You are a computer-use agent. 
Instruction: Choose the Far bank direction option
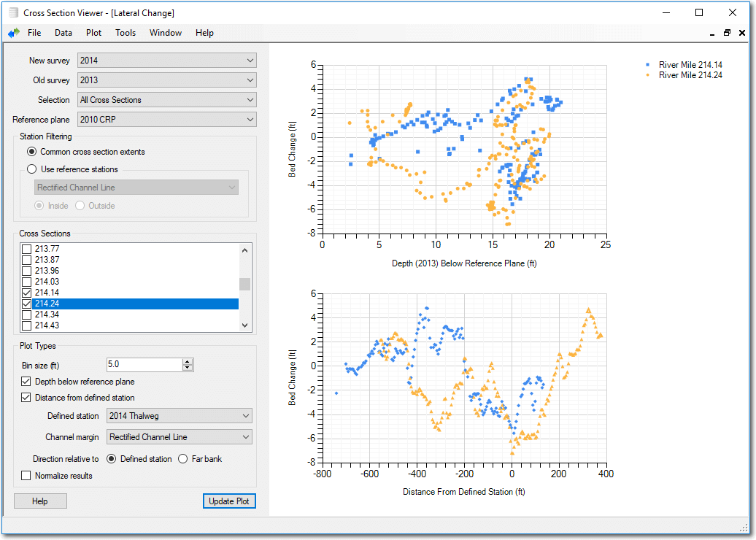184,459
